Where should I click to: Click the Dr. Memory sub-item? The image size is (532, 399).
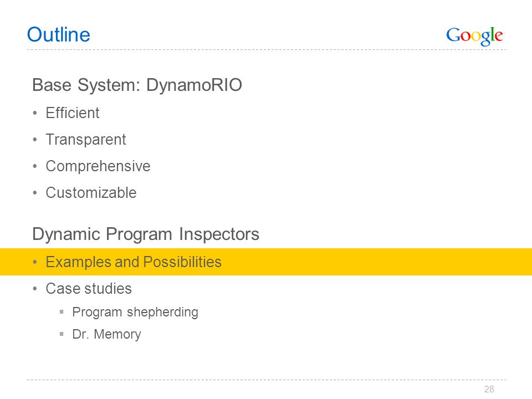(106, 334)
